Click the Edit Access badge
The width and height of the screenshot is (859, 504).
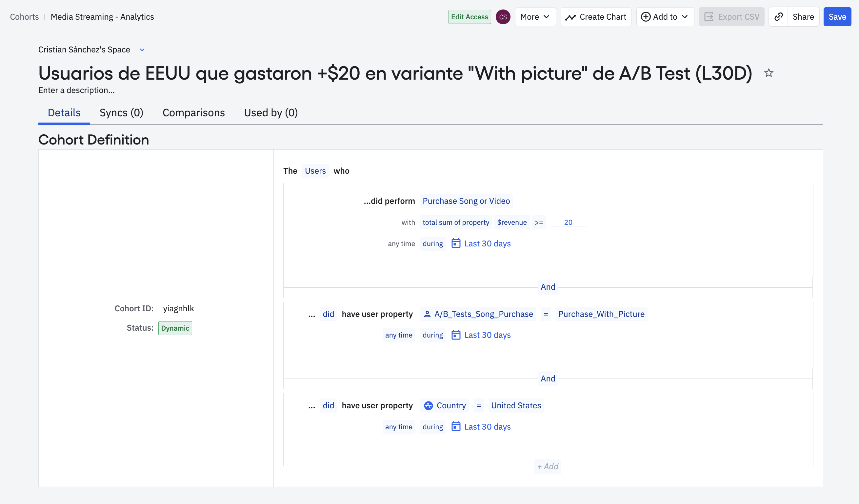click(x=469, y=17)
